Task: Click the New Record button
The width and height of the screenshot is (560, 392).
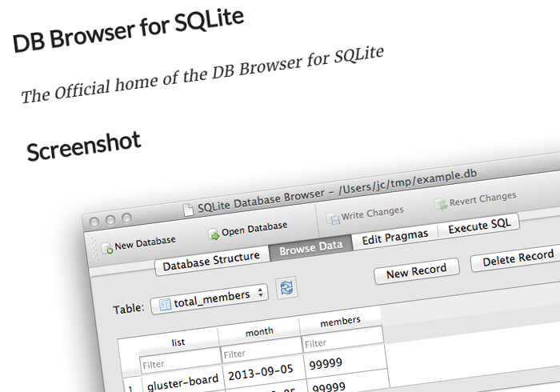Action: tap(417, 271)
